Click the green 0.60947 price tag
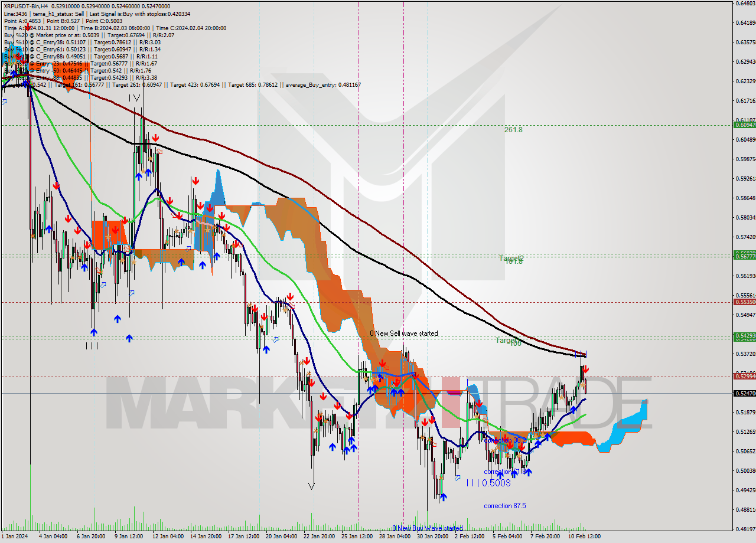 pyautogui.click(x=744, y=125)
